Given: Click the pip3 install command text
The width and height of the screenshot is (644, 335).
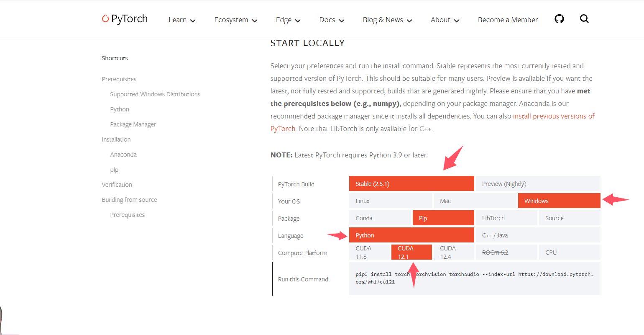Looking at the screenshot, I should click(474, 278).
